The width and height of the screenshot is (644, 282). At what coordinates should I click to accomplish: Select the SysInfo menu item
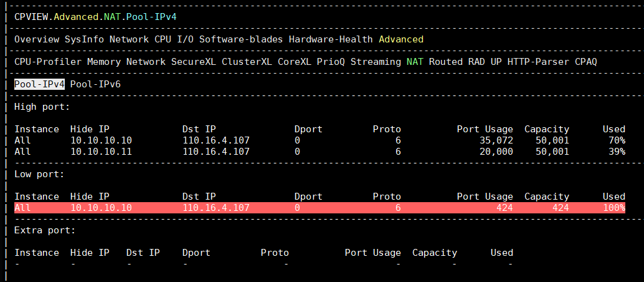(85, 39)
